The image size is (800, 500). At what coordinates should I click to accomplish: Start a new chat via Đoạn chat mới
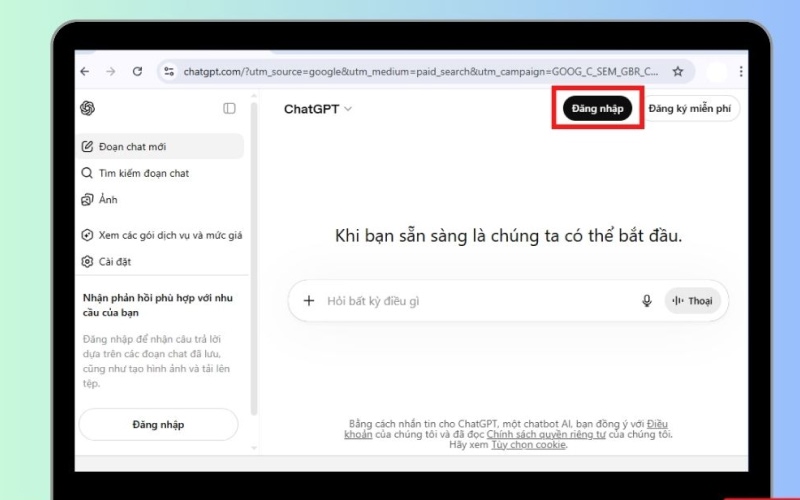[x=160, y=146]
